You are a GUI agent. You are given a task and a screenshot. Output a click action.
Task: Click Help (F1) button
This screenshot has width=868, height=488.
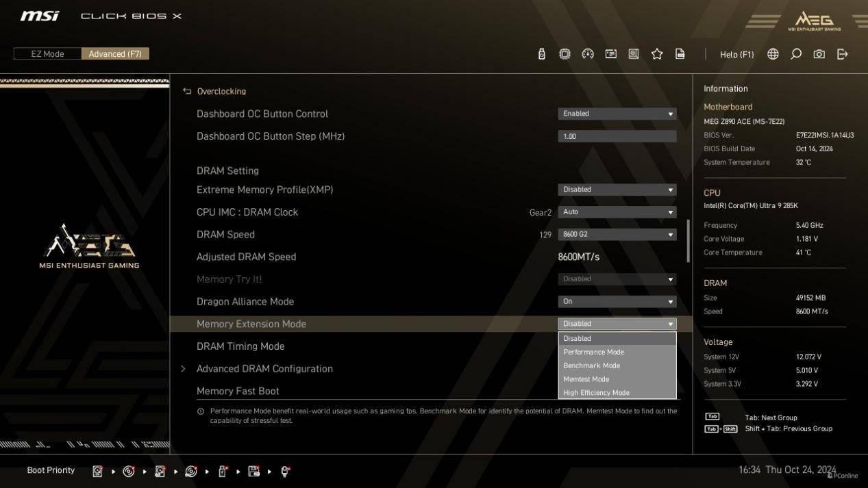point(736,54)
